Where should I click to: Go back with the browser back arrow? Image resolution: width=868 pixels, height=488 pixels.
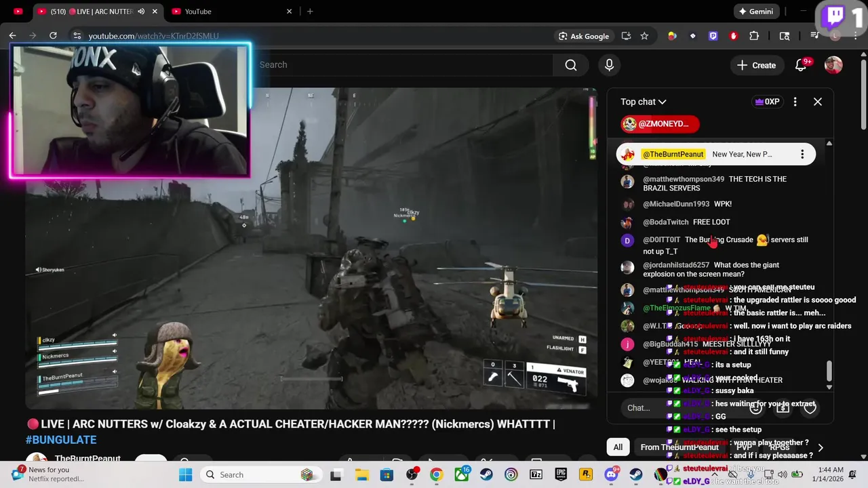pyautogui.click(x=13, y=36)
